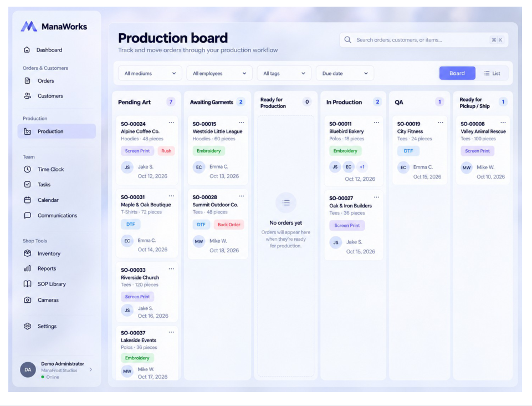The width and height of the screenshot is (532, 406).
Task: Open more options on SO-00024 card
Action: 171,123
